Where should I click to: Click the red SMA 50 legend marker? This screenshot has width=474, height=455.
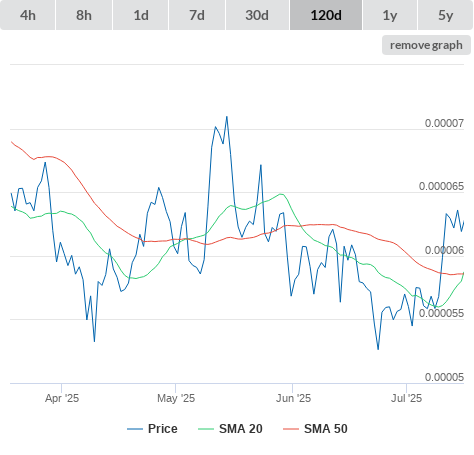coord(291,429)
